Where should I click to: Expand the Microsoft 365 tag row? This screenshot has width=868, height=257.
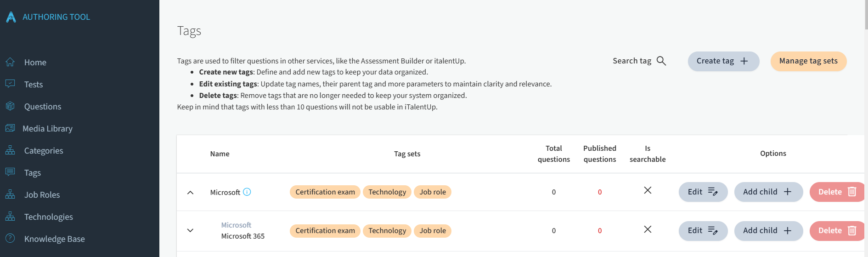190,230
